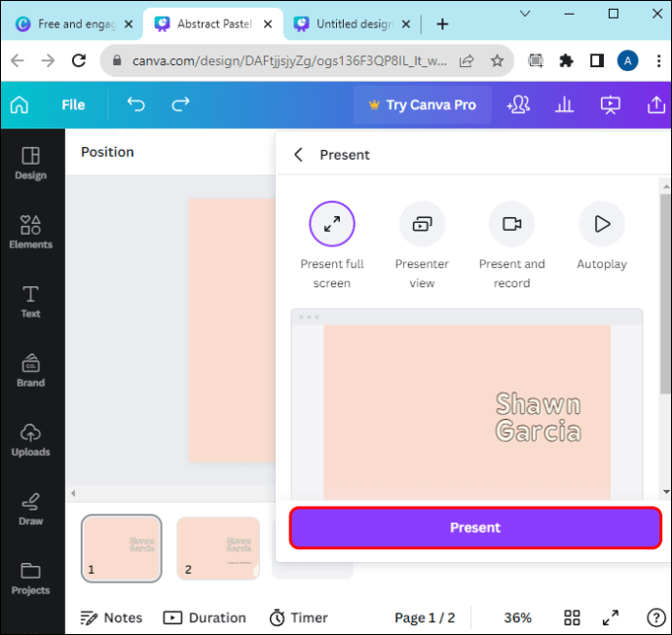Expand the tab search dropdown arrow

point(525,15)
